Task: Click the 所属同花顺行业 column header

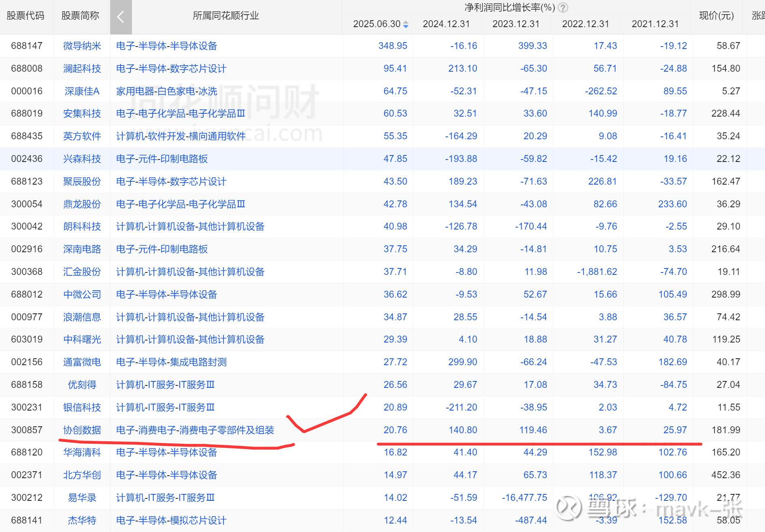Action: [226, 16]
